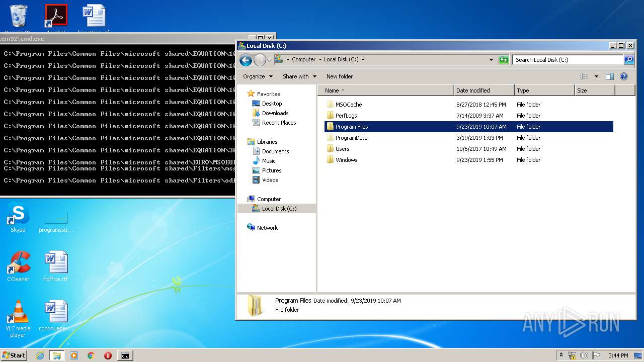The height and width of the screenshot is (362, 644).
Task: Expand the arrow after Local Disk (C:) breadcrumb
Action: point(363,59)
